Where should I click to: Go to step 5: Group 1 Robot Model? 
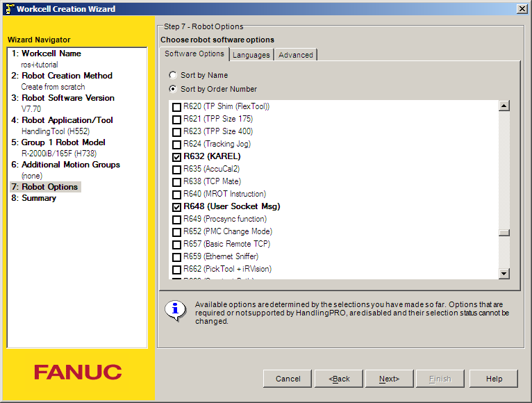tap(58, 142)
